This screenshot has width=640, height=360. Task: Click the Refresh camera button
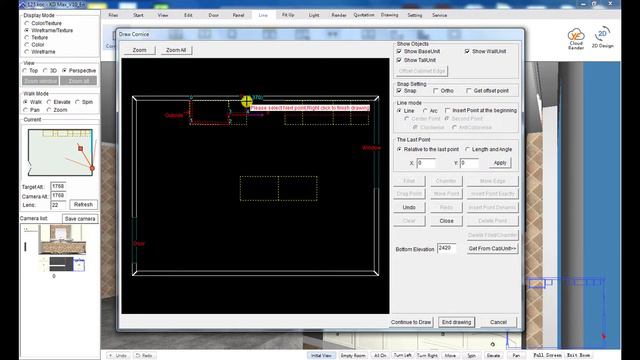coord(83,204)
